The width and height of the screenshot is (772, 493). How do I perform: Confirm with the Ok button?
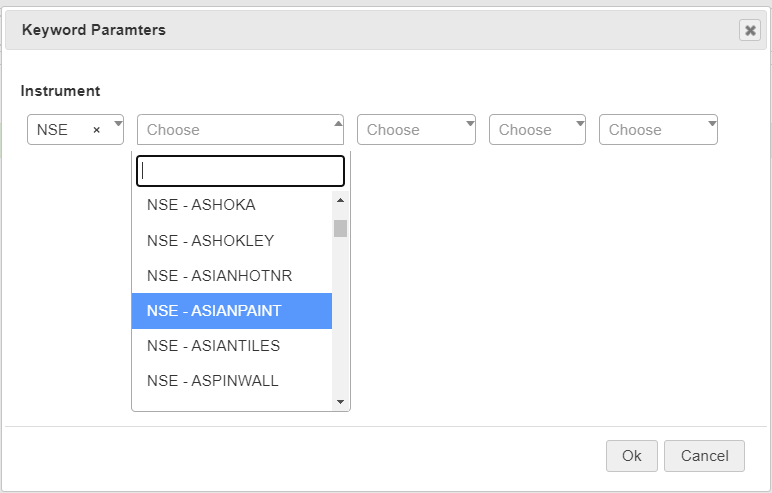(632, 456)
